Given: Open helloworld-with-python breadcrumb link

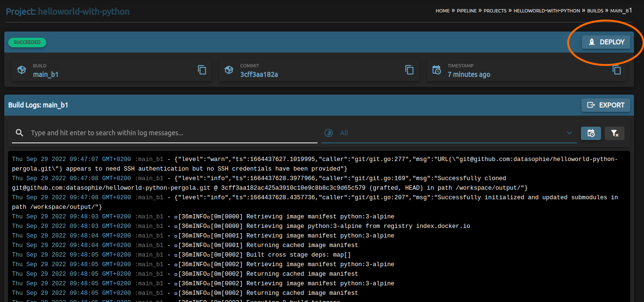Looking at the screenshot, I should [x=547, y=11].
